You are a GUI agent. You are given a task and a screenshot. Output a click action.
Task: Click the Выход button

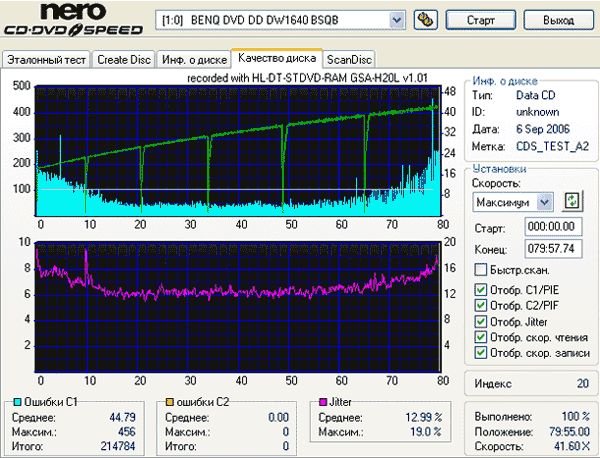click(558, 20)
